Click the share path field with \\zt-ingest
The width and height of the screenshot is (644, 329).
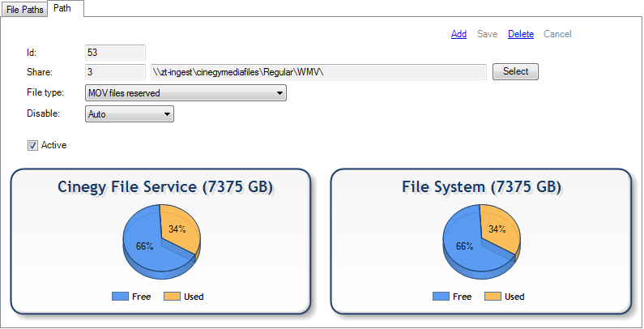tap(318, 72)
